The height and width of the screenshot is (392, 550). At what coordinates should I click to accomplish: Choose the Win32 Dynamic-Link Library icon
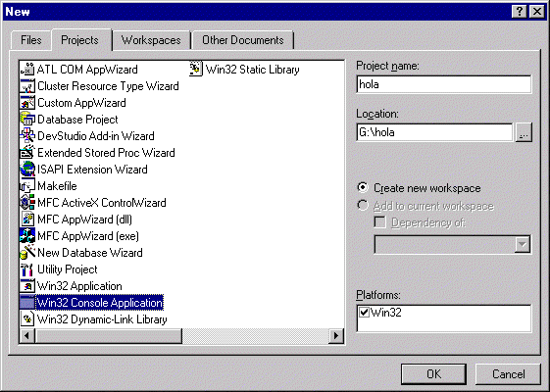coord(27,319)
